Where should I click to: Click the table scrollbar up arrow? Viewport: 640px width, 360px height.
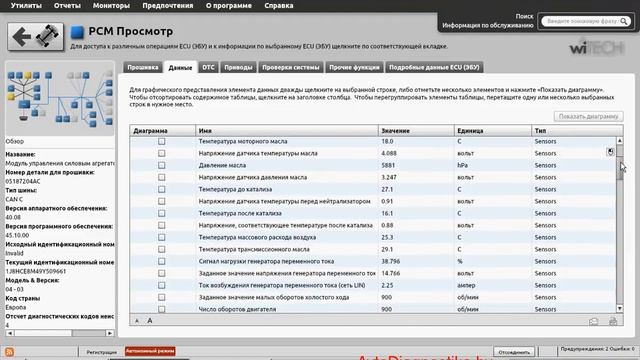pos(620,140)
